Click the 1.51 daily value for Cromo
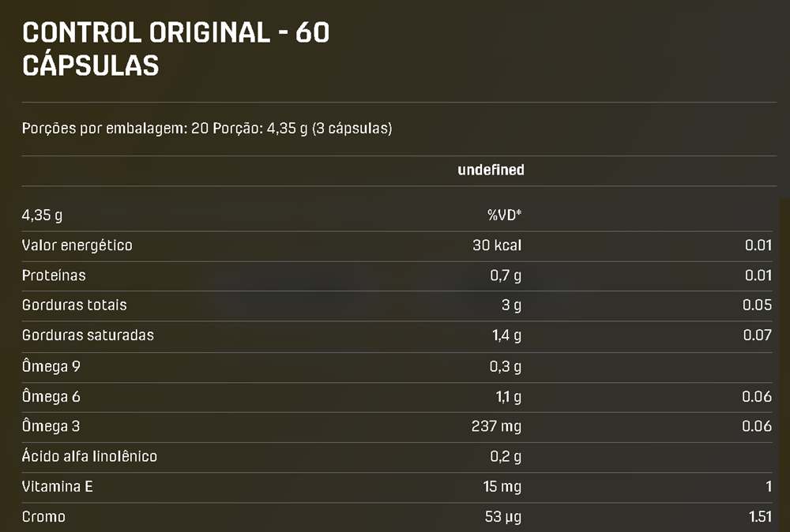Image resolution: width=790 pixels, height=532 pixels. pyautogui.click(x=759, y=517)
